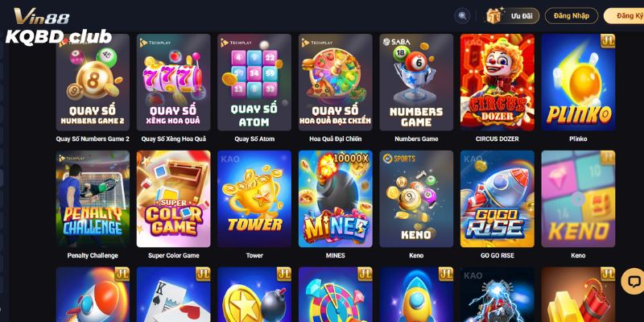This screenshot has width=644, height=322.
Task: Click the Keno text link under Sports tile
Action: 416,255
